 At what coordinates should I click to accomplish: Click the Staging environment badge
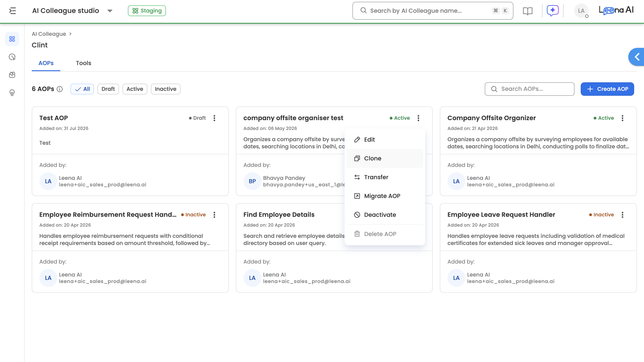click(147, 11)
